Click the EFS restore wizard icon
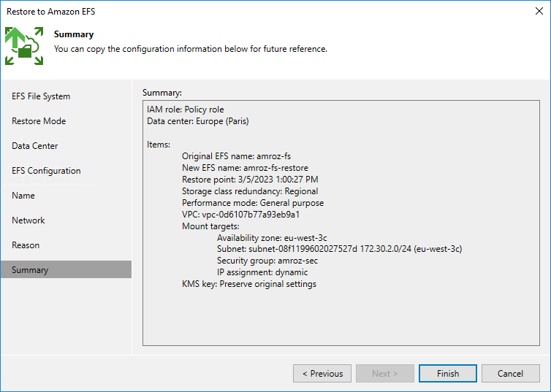 (x=24, y=45)
